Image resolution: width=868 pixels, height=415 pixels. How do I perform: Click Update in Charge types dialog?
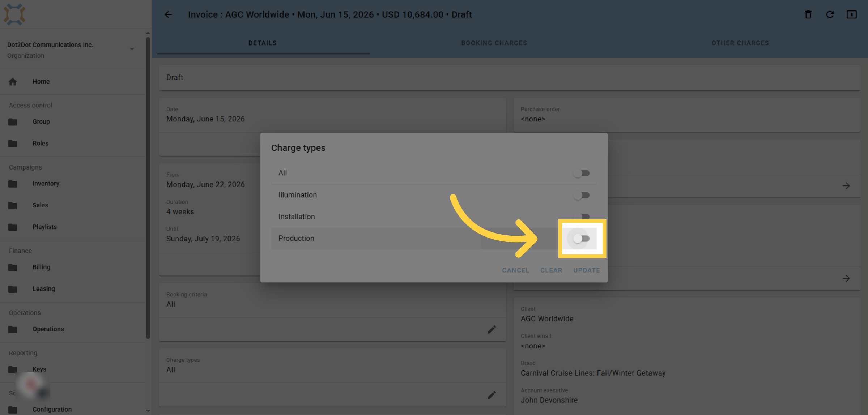pos(586,270)
